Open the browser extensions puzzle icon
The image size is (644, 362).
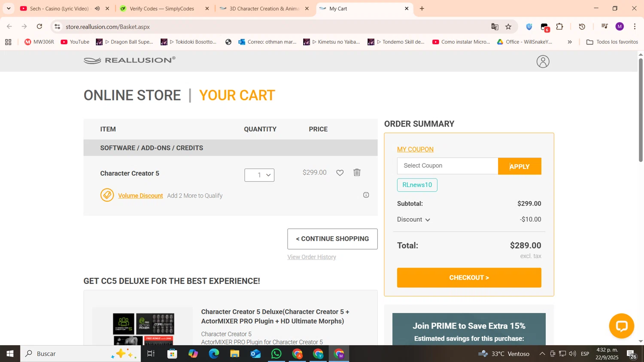[559, 27]
